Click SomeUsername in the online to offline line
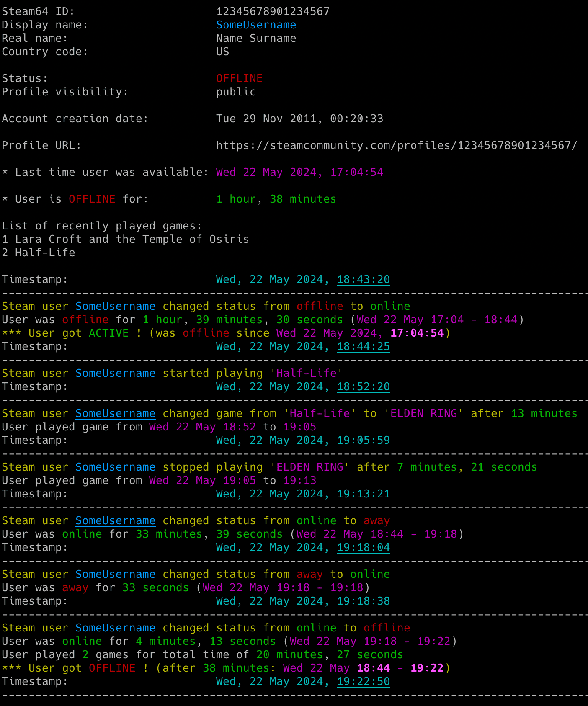The width and height of the screenshot is (588, 706). (116, 628)
